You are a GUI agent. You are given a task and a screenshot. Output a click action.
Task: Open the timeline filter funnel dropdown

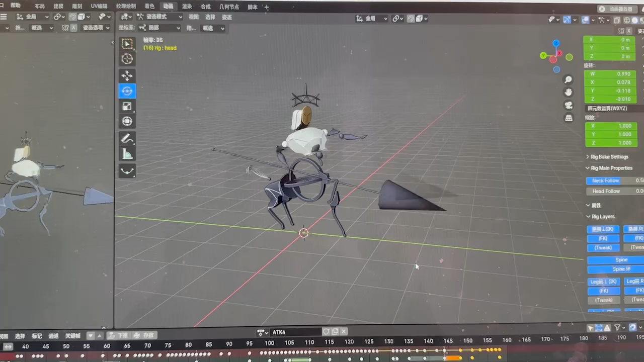(x=619, y=328)
